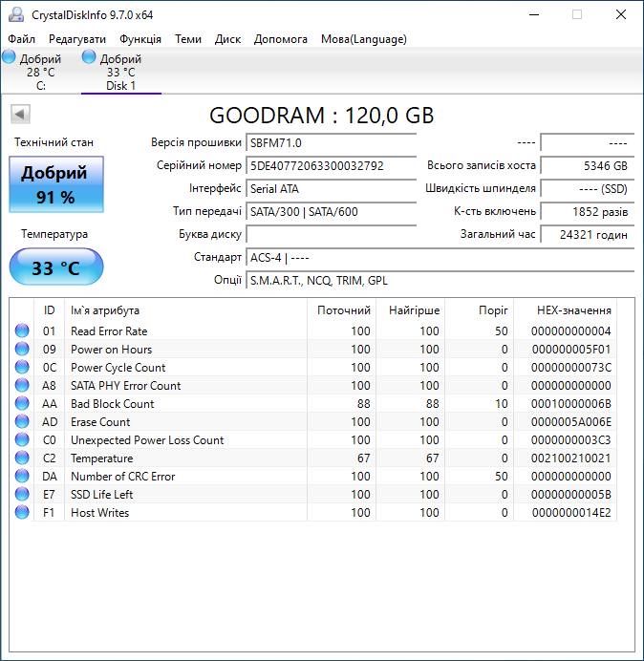Click the hex value 00010000006B

(x=571, y=404)
